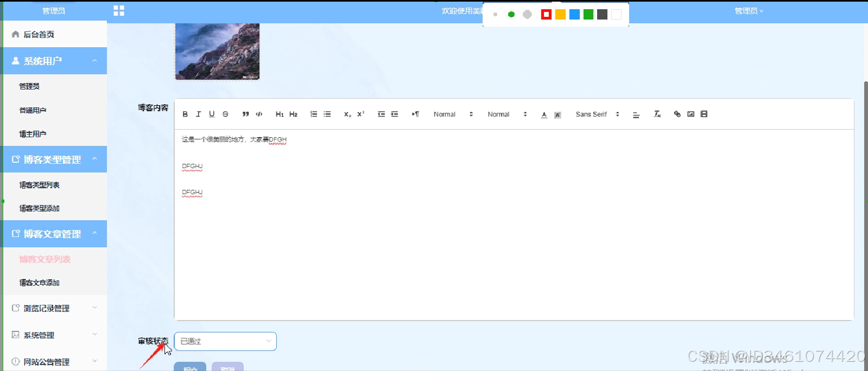Open the 管理员 account menu at top right
868x371 pixels.
(x=749, y=11)
